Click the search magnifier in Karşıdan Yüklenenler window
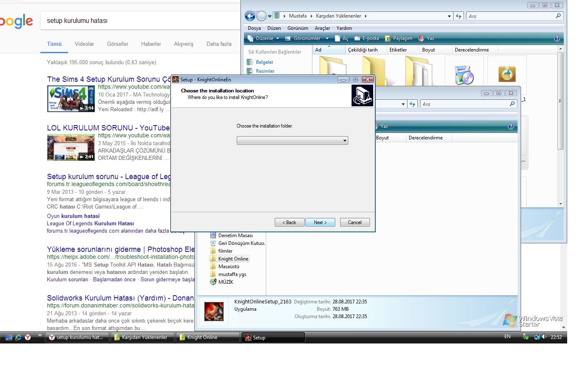The height and width of the screenshot is (368, 588). [558, 16]
